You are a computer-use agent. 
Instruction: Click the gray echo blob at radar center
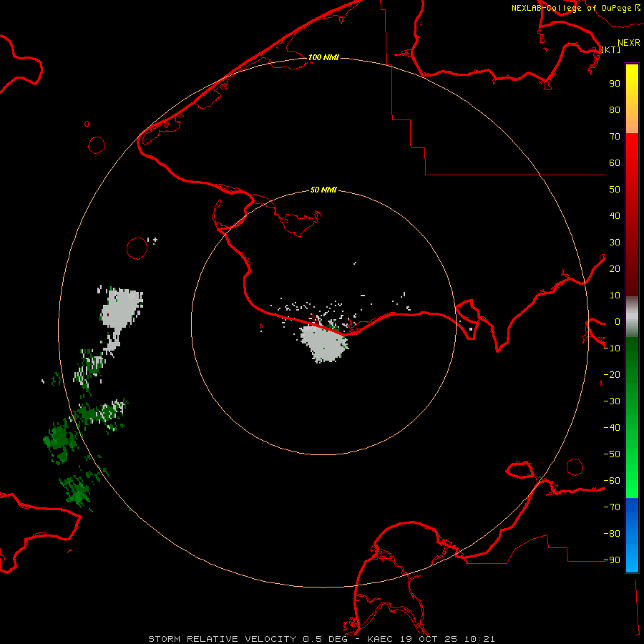[324, 344]
